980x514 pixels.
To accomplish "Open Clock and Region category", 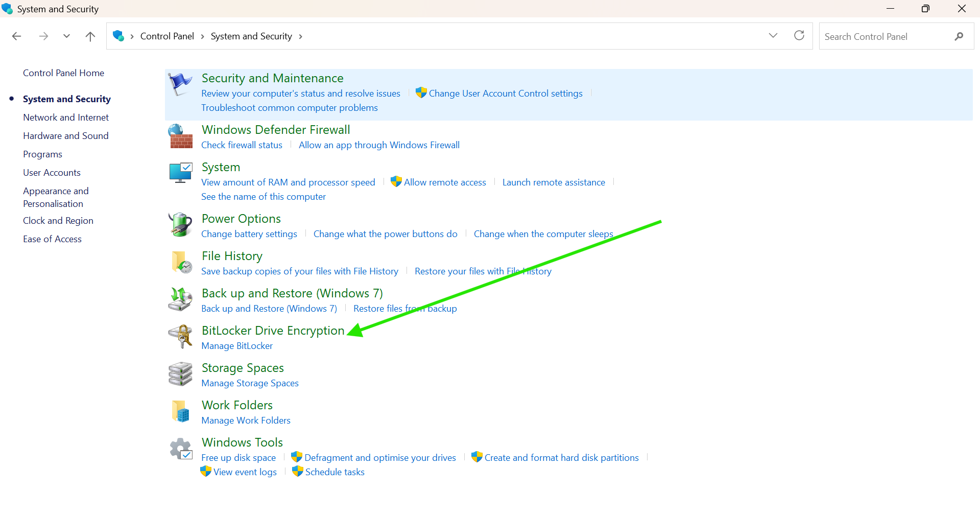I will (58, 221).
